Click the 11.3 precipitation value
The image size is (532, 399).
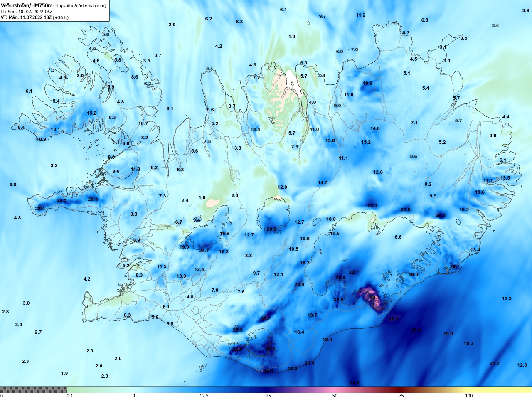coord(135,169)
